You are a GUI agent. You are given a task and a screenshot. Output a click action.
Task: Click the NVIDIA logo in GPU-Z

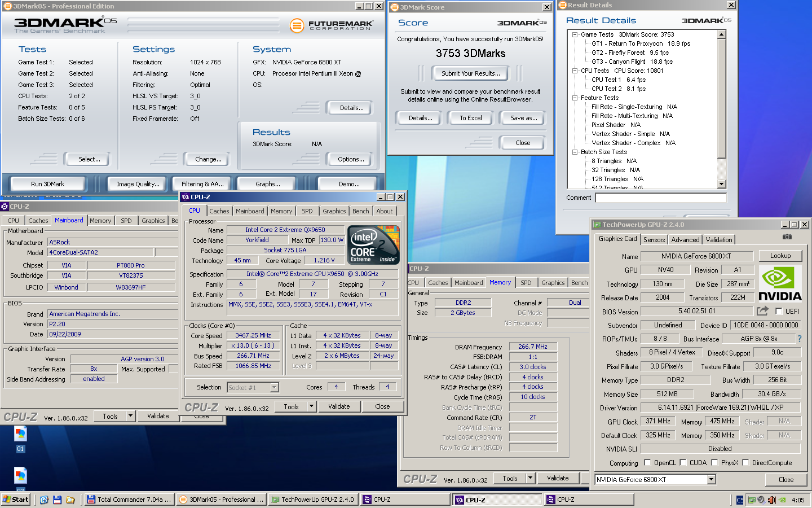click(x=780, y=283)
